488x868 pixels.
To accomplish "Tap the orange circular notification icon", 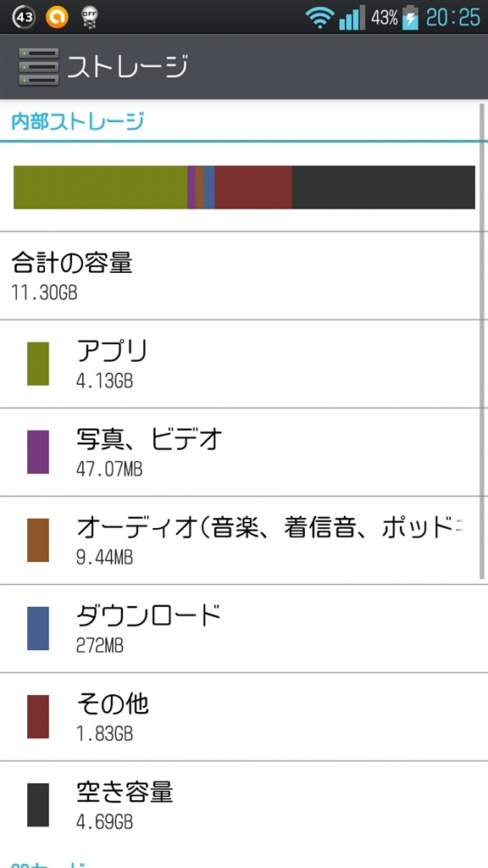I will tap(57, 17).
